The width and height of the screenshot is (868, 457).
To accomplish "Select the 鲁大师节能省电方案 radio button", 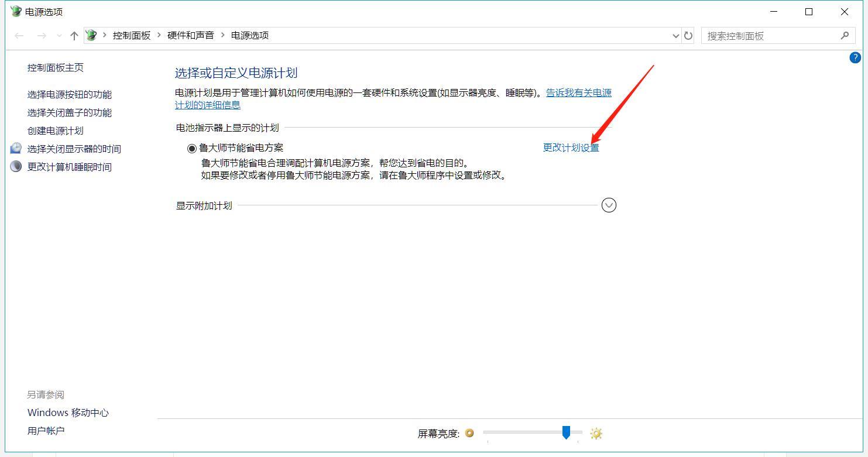I will click(191, 148).
